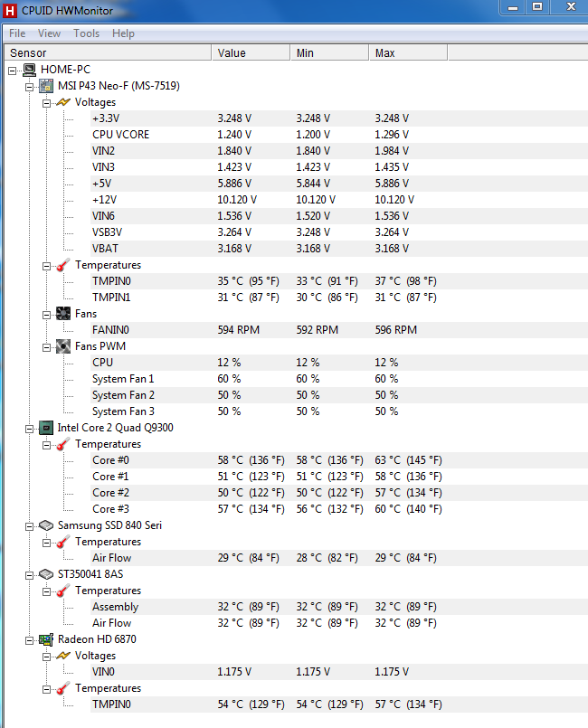Collapse the Fans PWM group

click(46, 347)
